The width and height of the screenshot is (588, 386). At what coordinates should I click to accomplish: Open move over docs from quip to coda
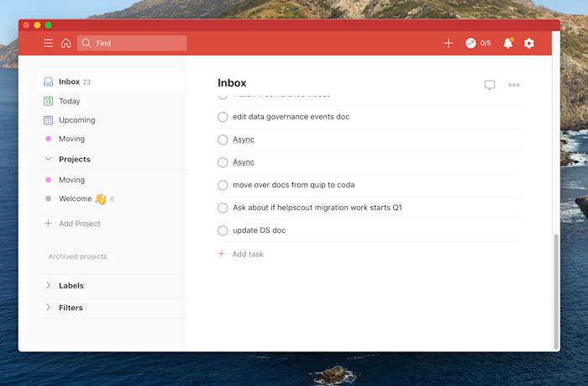click(x=294, y=185)
